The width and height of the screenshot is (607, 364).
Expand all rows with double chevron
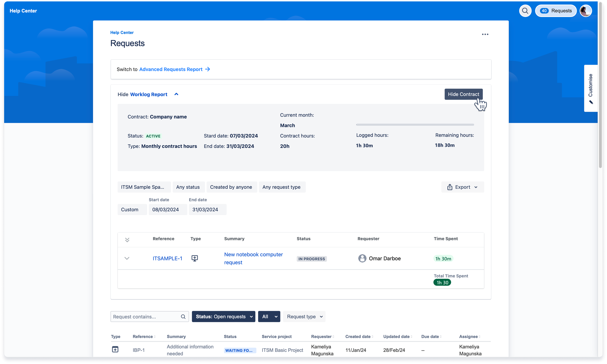point(127,240)
